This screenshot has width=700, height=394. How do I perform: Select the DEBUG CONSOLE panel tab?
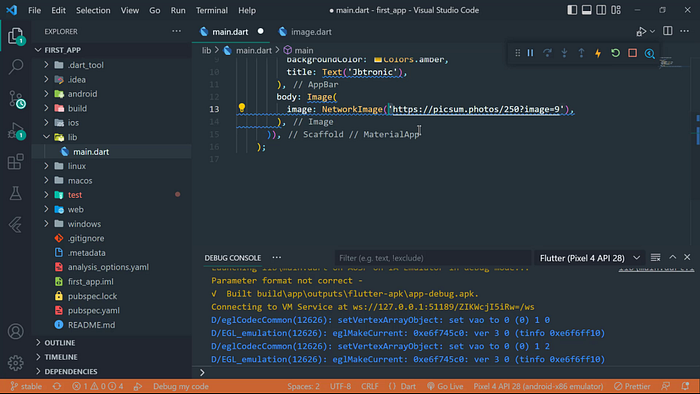point(233,258)
